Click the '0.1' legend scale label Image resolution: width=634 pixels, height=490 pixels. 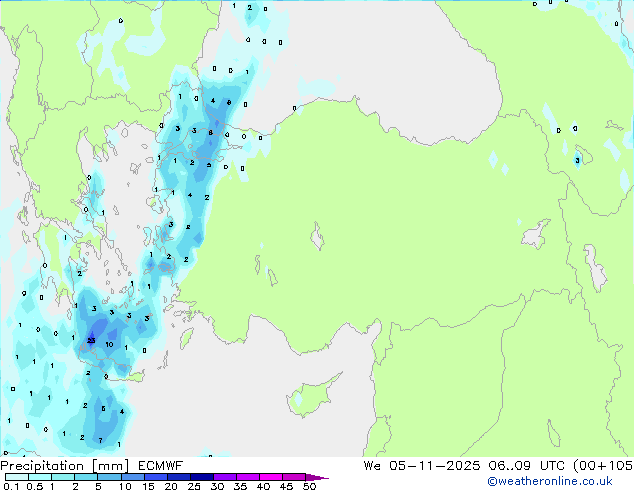[x=11, y=486]
